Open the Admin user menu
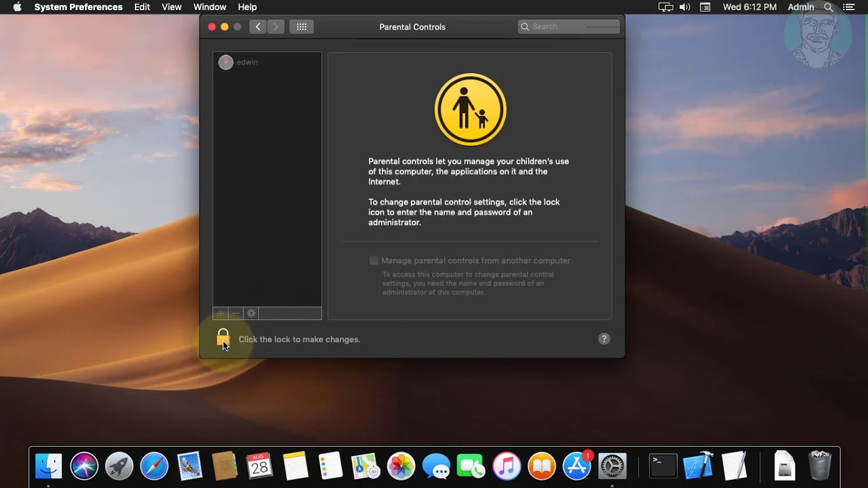Screen dimensions: 868x488 pyautogui.click(x=801, y=7)
